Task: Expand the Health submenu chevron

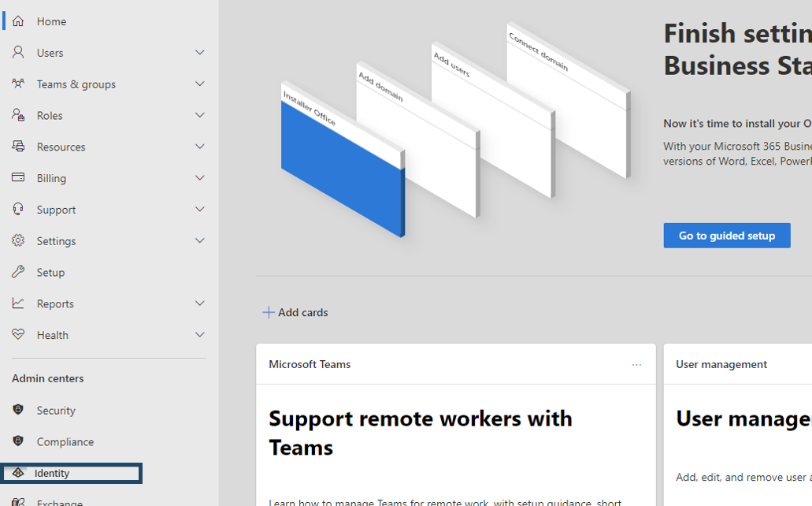Action: (199, 334)
